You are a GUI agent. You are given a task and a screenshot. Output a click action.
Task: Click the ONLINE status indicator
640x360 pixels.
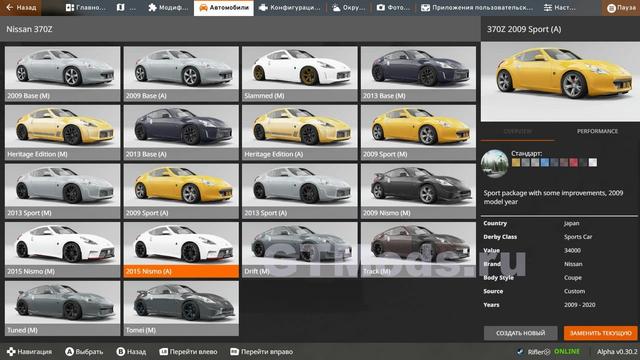(567, 351)
